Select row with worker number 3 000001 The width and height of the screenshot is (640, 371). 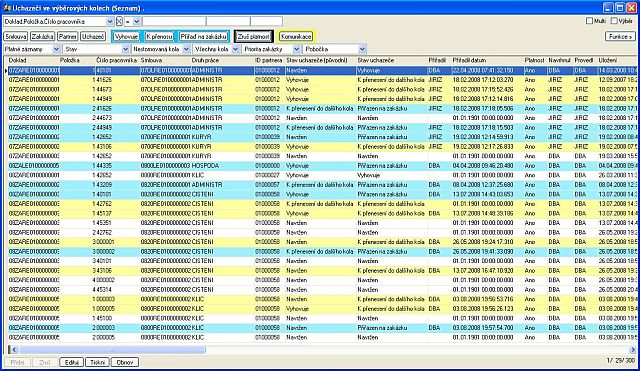322,242
